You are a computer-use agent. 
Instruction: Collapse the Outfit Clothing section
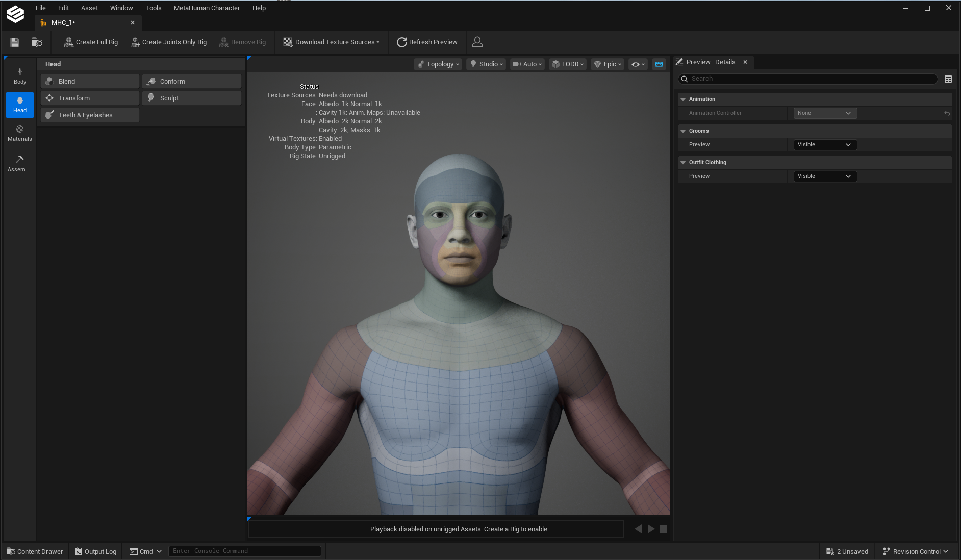[683, 163]
